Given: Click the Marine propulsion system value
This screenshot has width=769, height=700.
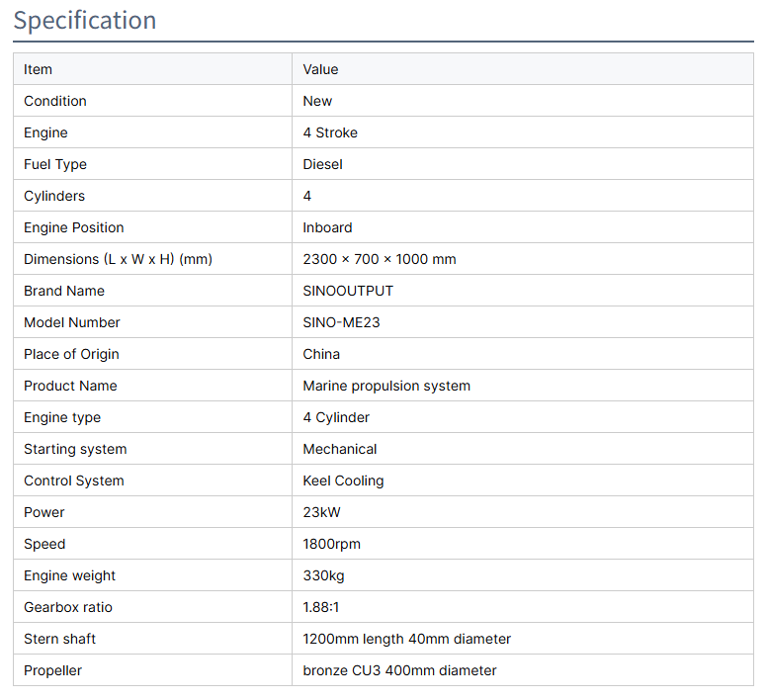Looking at the screenshot, I should 386,386.
